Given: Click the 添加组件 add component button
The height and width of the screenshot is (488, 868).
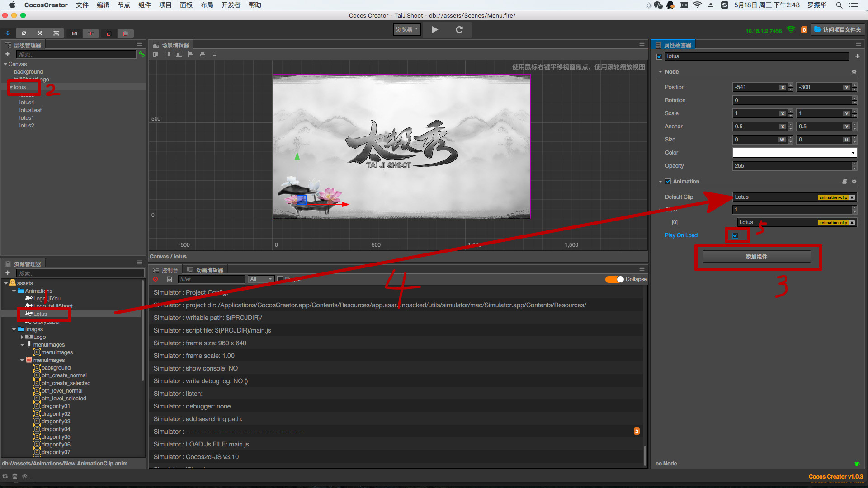Looking at the screenshot, I should [x=756, y=257].
